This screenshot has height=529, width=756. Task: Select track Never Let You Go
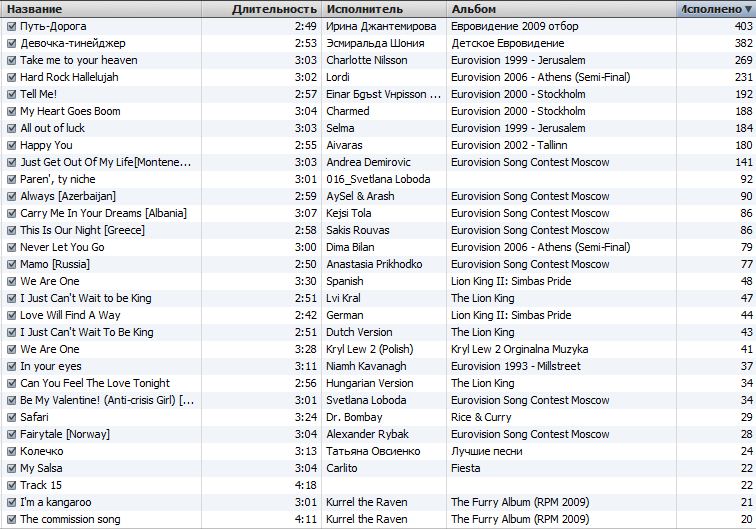[62, 247]
